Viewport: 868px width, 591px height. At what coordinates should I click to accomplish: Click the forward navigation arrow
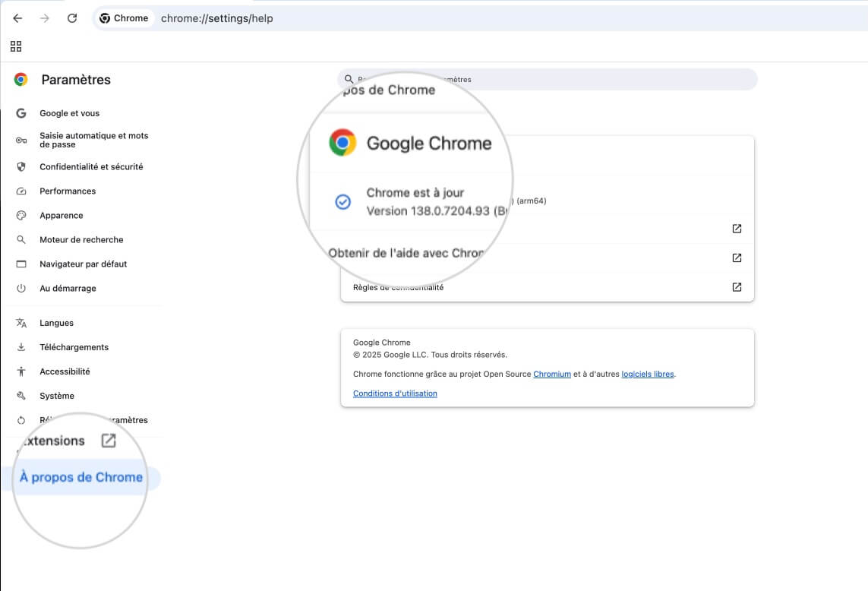(44, 18)
